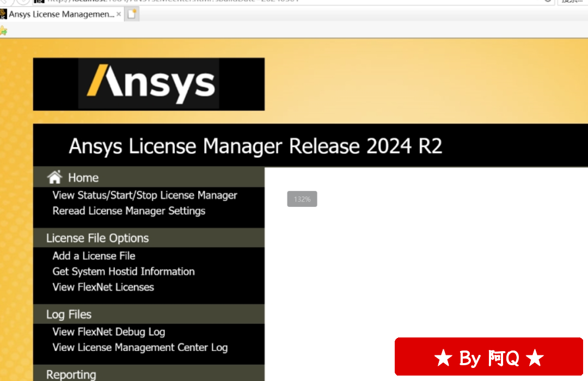The width and height of the screenshot is (588, 381).
Task: Click Reread License Manager Settings
Action: tap(129, 211)
